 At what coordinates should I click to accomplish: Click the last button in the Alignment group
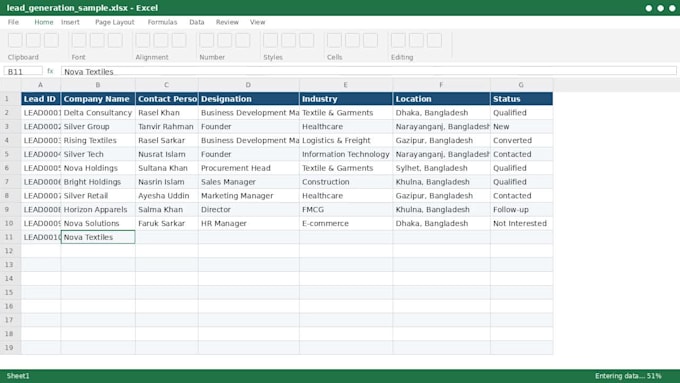tap(179, 40)
